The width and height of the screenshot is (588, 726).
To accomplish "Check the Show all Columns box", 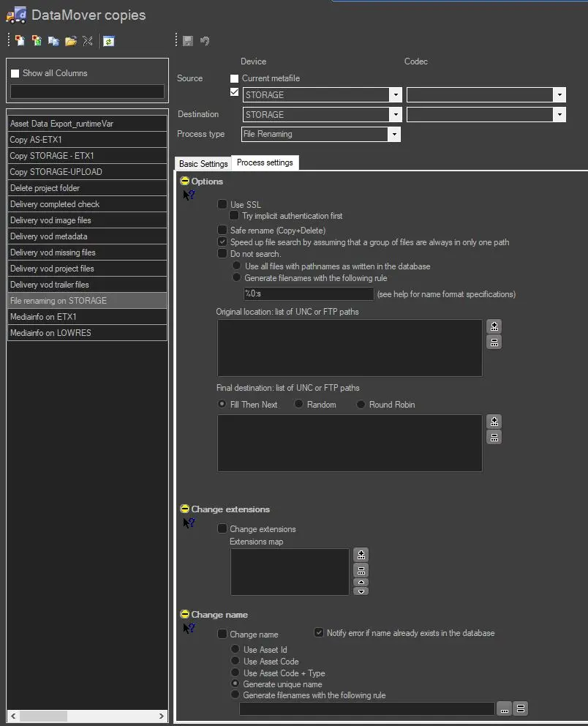I will point(15,73).
